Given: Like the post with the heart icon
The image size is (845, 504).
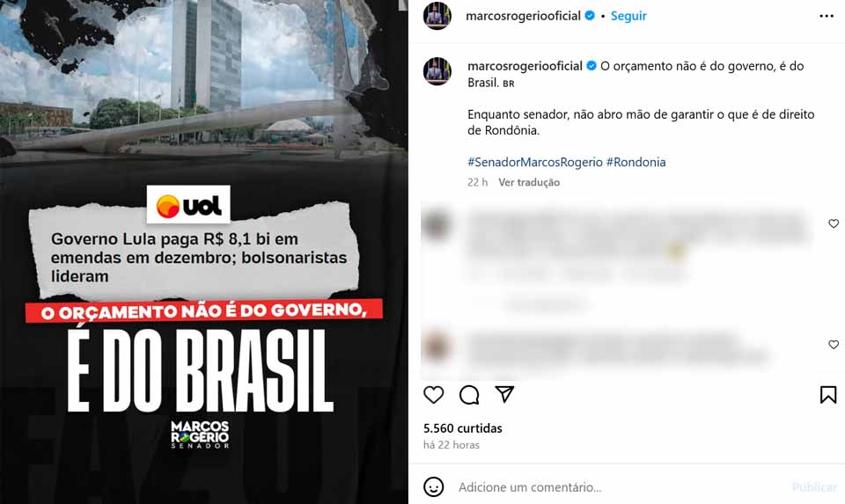Looking at the screenshot, I should point(433,395).
